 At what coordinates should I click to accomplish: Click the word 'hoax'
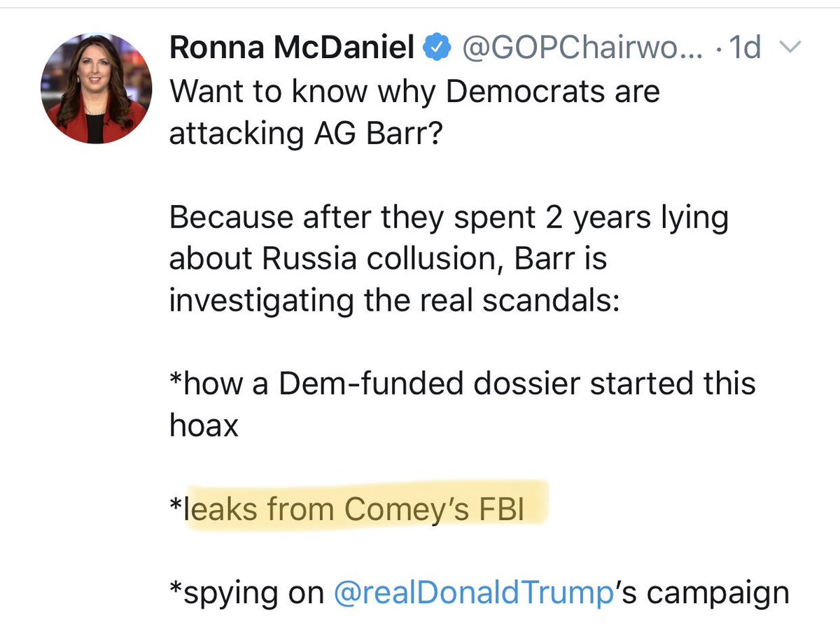(204, 426)
